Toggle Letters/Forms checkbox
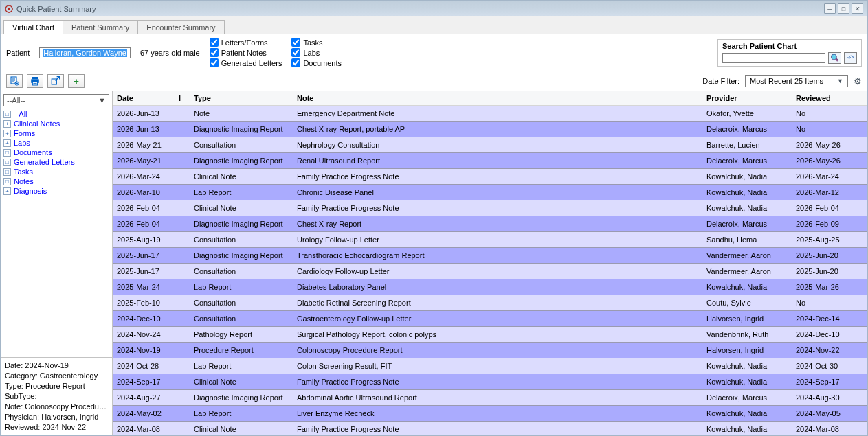This screenshot has height=436, width=868. click(x=214, y=43)
